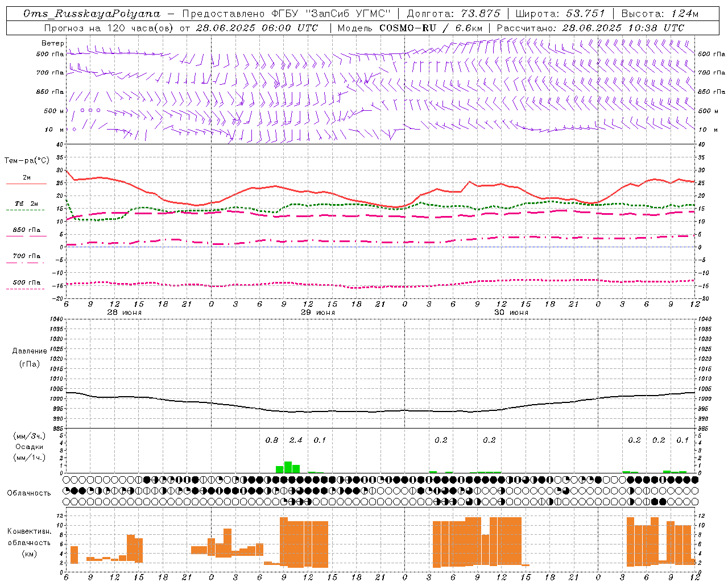Screen dimensions: 728x582
Task: Select the latitude value Широта: 53.751
Action: (561, 14)
